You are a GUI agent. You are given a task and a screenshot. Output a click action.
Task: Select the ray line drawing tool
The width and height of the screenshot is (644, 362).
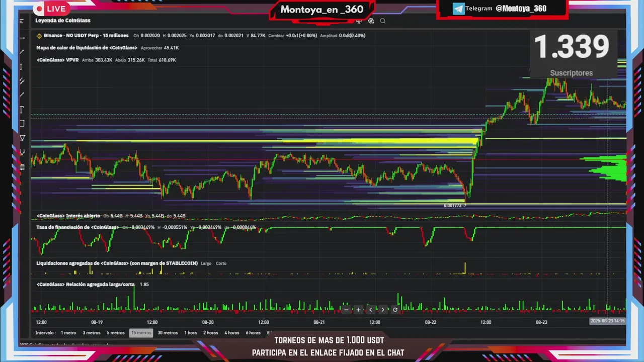click(x=22, y=95)
